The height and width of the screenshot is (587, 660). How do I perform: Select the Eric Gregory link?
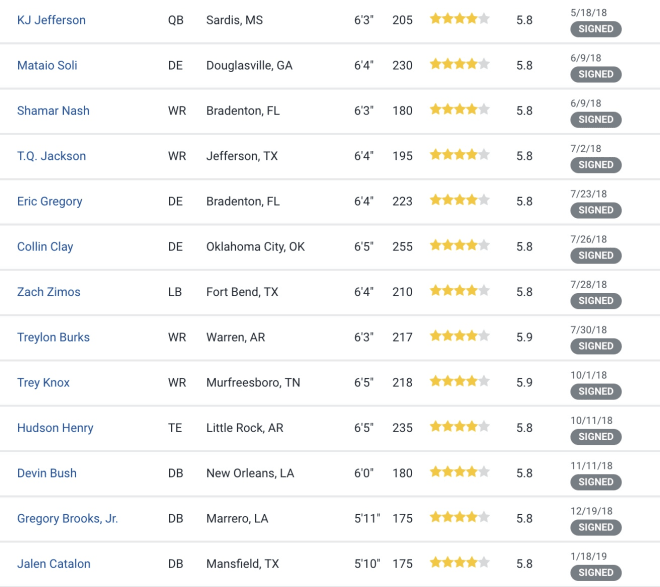pyautogui.click(x=50, y=202)
